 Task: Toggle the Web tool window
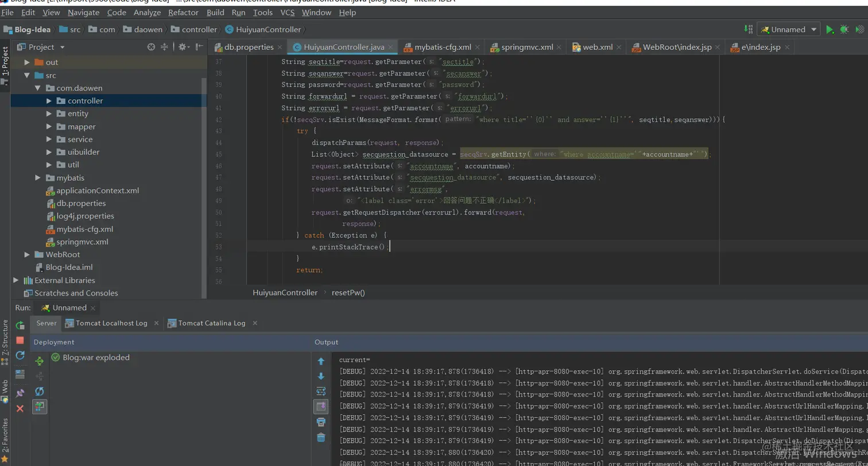(x=5, y=391)
